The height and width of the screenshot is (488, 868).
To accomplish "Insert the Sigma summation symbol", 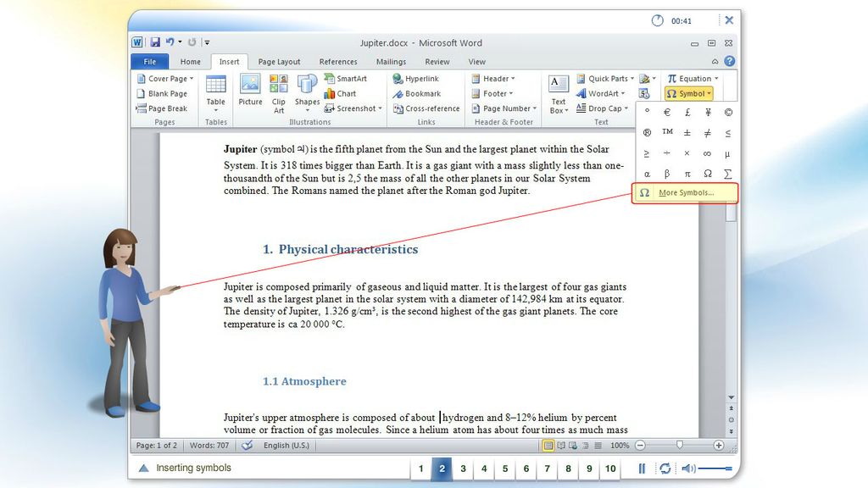I will [728, 174].
